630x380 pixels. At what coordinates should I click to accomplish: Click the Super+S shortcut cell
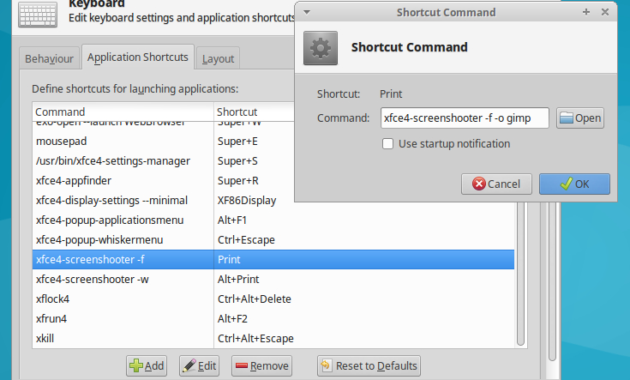click(237, 161)
